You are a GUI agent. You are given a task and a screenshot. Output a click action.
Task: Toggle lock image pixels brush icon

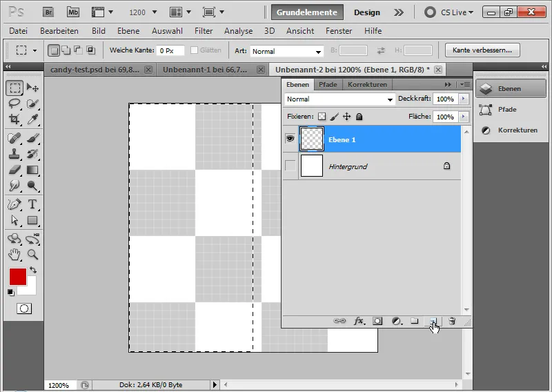coord(335,117)
